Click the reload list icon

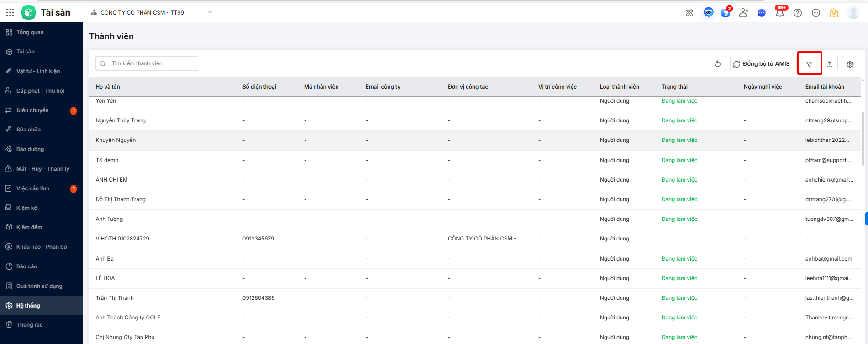pos(717,64)
